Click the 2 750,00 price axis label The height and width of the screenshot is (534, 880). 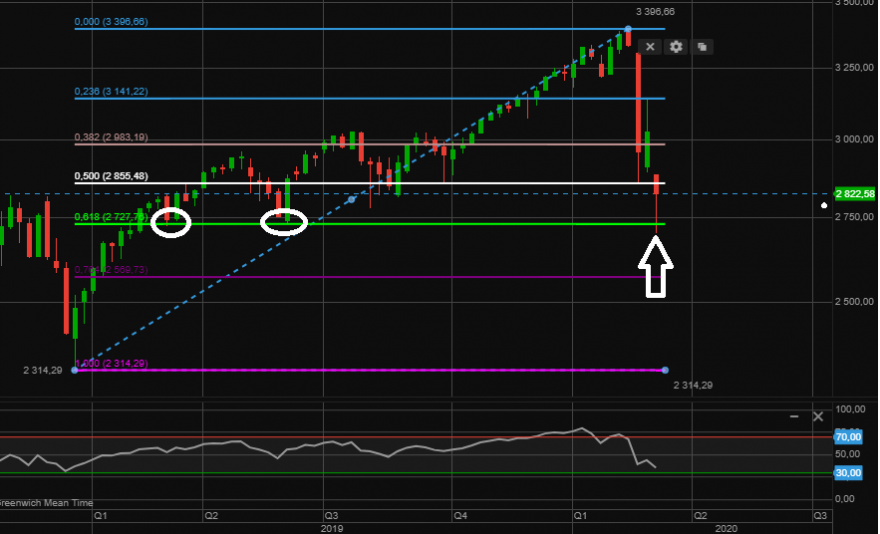click(x=854, y=217)
